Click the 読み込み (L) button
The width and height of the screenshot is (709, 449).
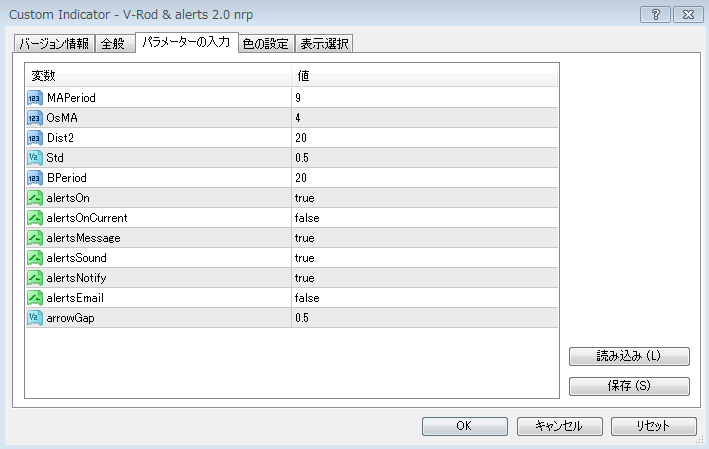click(629, 356)
